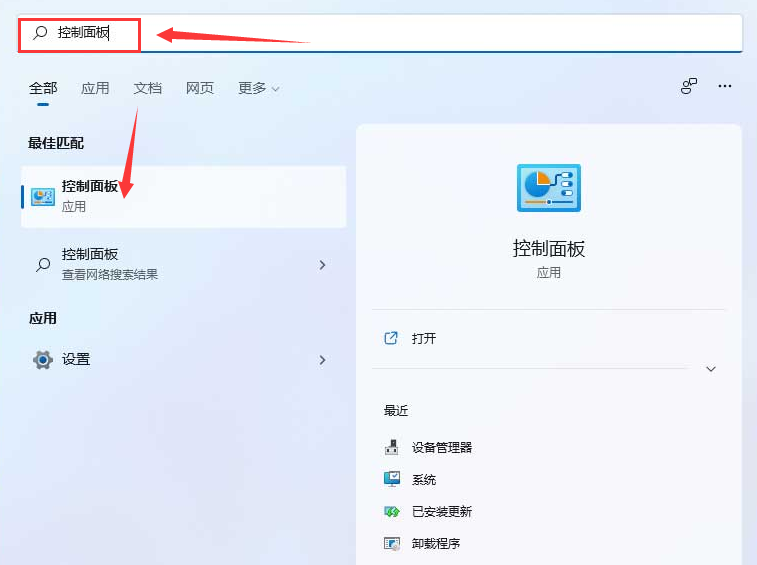Image resolution: width=757 pixels, height=565 pixels.
Task: Open recent item 卸载程序
Action: (x=435, y=543)
